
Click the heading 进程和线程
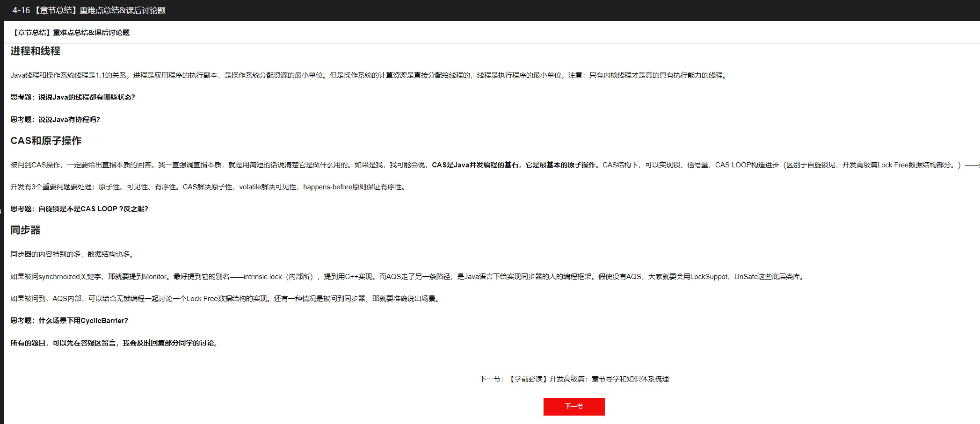coord(35,51)
